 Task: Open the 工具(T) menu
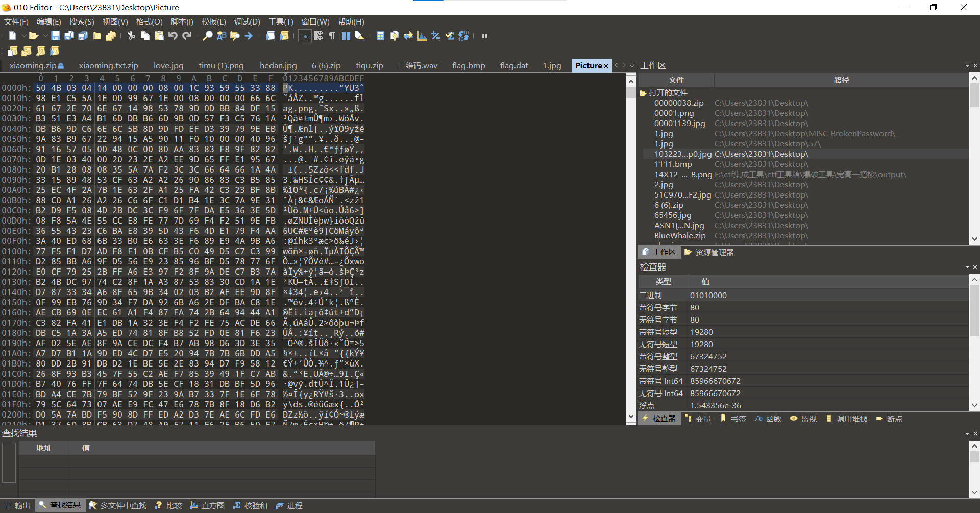coord(281,22)
